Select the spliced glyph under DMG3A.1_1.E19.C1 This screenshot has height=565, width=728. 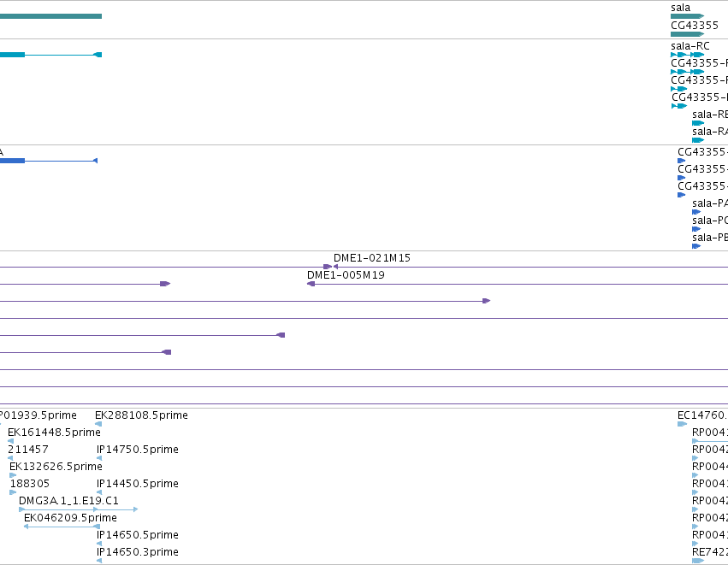coord(79,509)
